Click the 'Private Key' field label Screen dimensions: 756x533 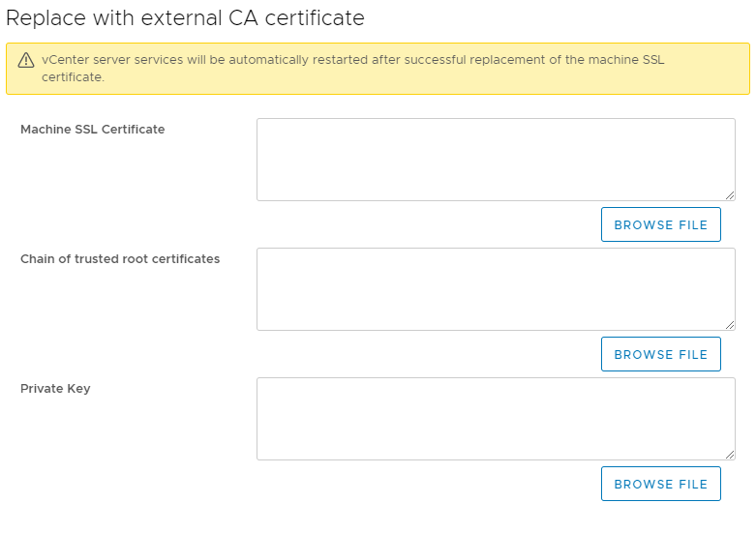[55, 389]
